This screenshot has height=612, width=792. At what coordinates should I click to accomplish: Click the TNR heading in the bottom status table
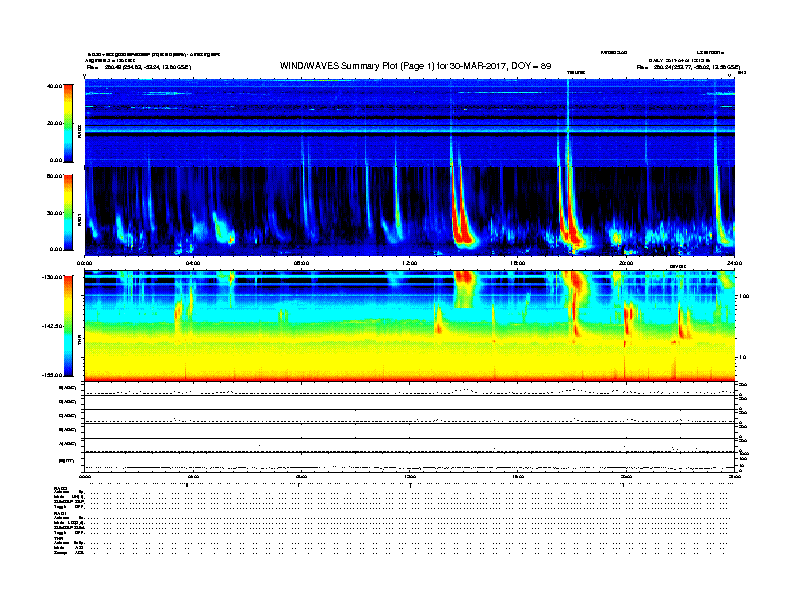tap(58, 538)
